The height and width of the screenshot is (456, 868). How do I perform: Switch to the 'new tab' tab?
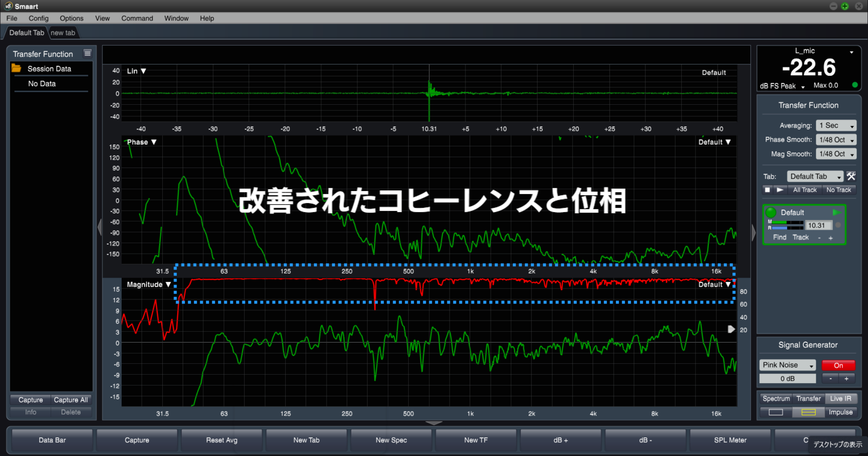(x=63, y=33)
